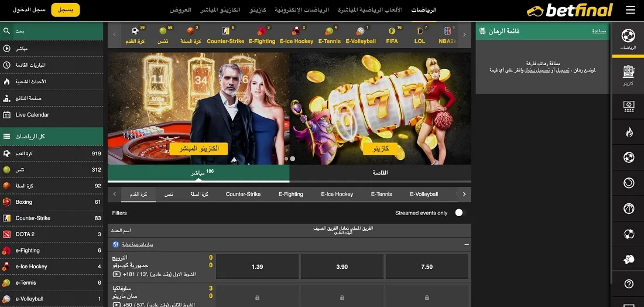Viewport: 644px width, 307px height.
Task: Click the basketball icon in right rail
Action: point(629,209)
